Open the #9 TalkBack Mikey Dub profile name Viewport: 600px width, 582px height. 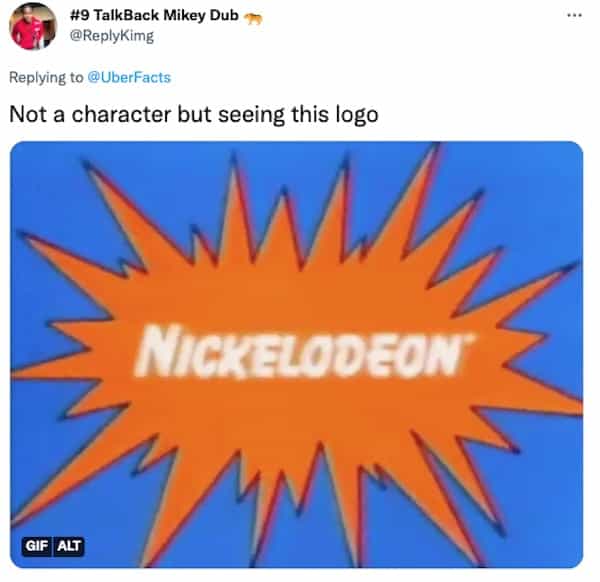154,15
